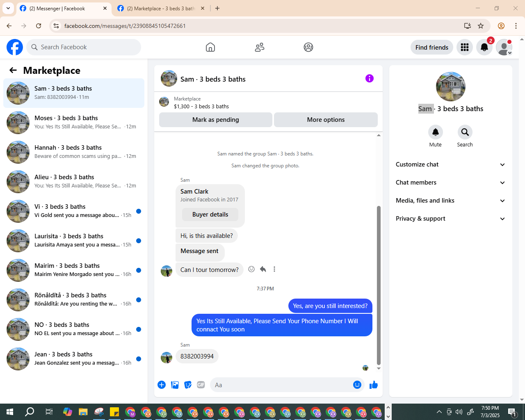Click the phone number message 8382003994
Screen dimensions: 525x420
[x=197, y=356]
